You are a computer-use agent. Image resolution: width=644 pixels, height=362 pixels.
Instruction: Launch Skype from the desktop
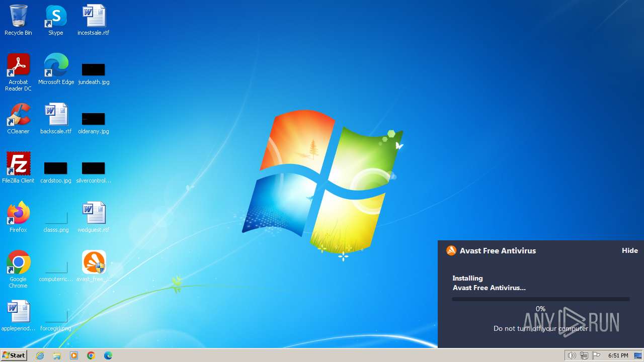tap(56, 20)
